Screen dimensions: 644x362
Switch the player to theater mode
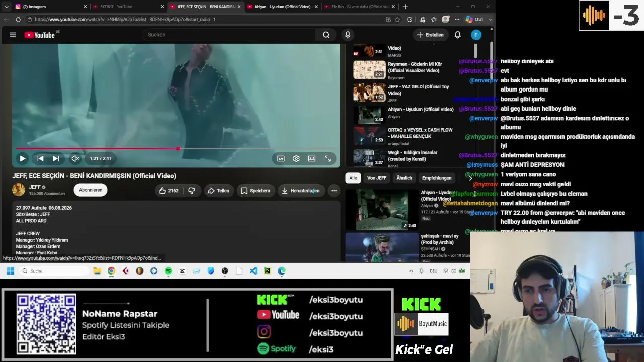coord(312,158)
